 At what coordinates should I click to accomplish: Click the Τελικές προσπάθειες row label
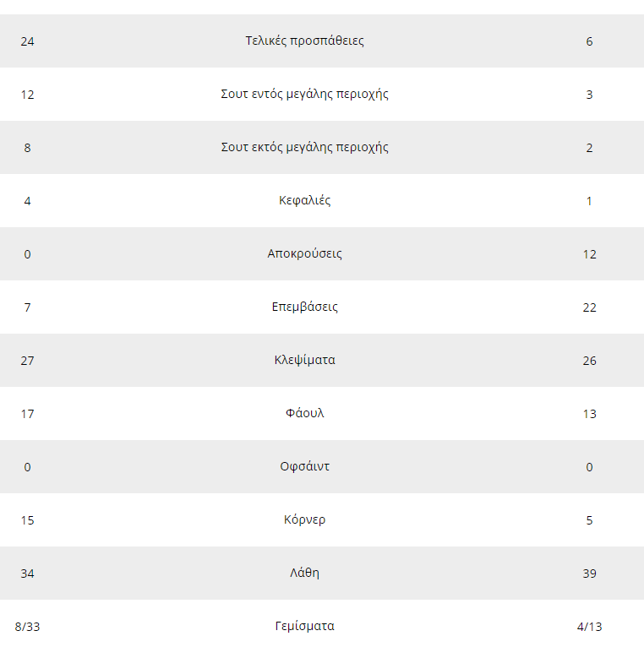pyautogui.click(x=304, y=41)
